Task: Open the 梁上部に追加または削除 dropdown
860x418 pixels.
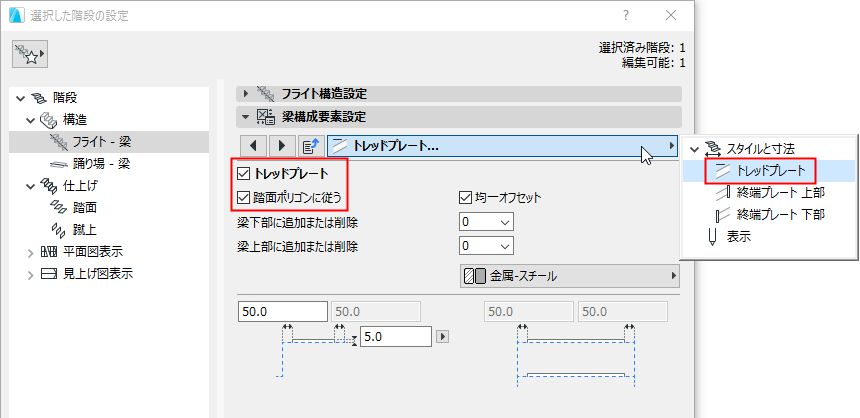Action: tap(486, 246)
